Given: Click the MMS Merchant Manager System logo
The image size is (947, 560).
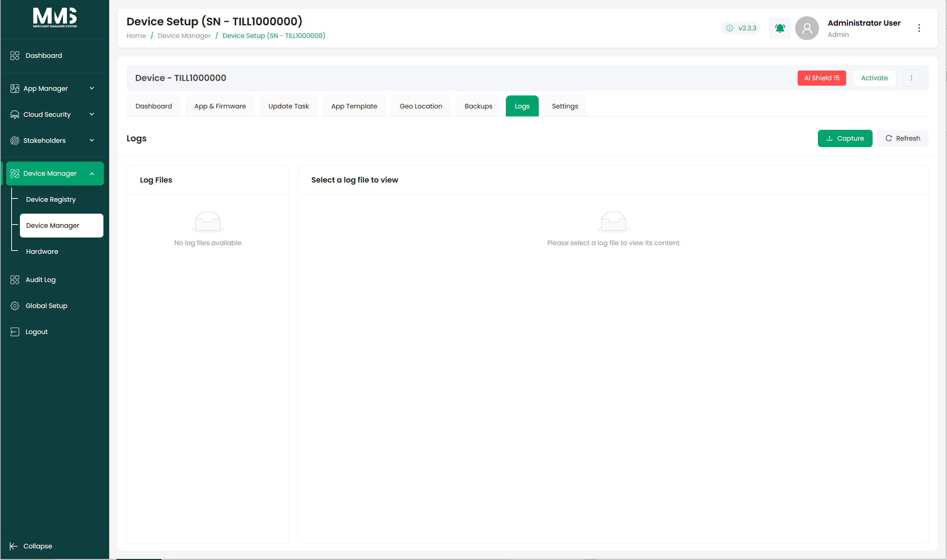Looking at the screenshot, I should tap(55, 18).
